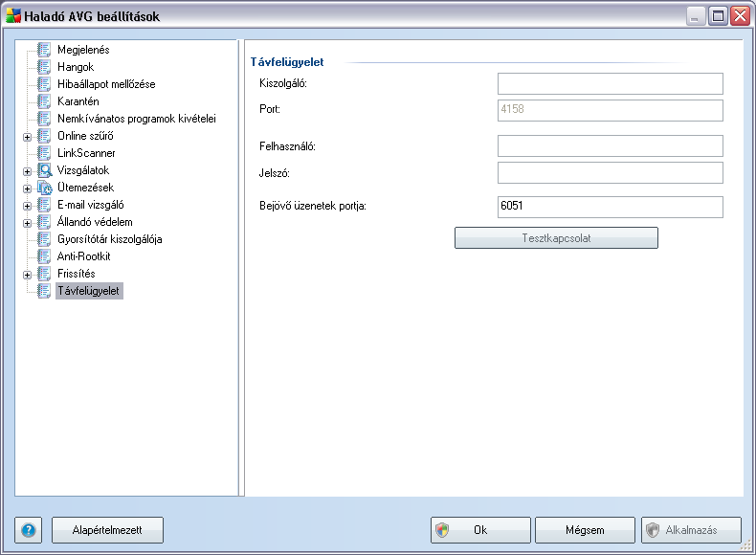Cancel with the Mégsem button

tap(585, 530)
